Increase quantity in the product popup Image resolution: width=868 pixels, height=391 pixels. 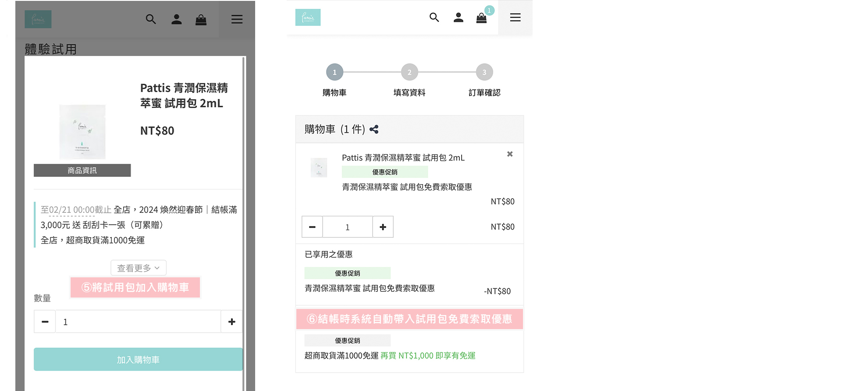pos(231,322)
